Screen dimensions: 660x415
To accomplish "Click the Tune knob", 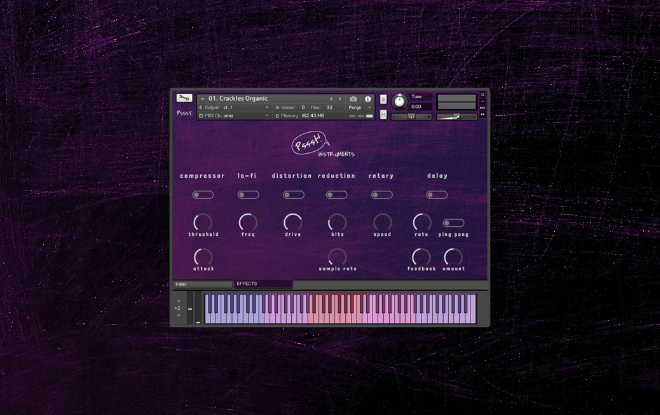I will 399,101.
